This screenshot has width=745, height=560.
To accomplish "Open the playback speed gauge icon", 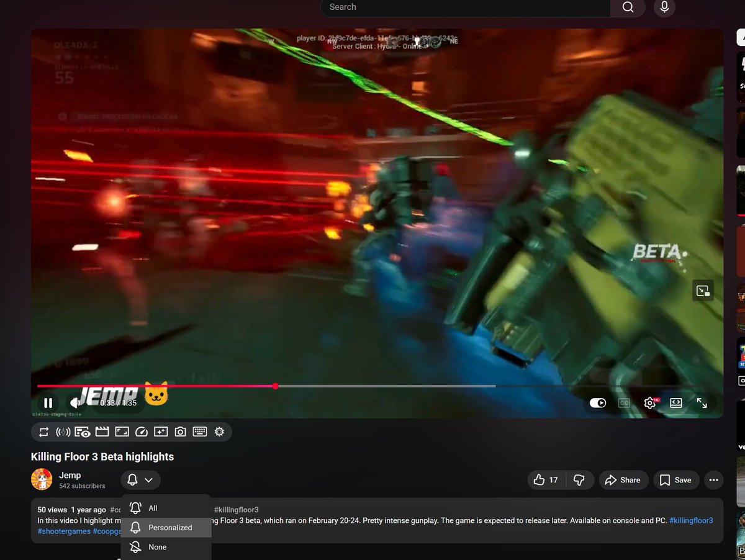I will pyautogui.click(x=141, y=432).
